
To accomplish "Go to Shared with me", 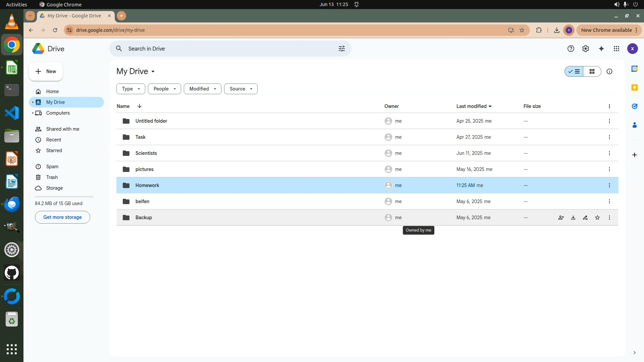I will point(63,129).
